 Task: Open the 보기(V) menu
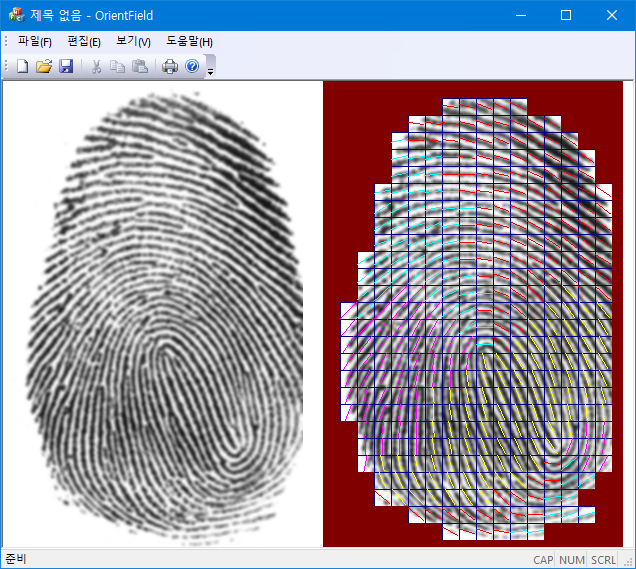click(133, 41)
